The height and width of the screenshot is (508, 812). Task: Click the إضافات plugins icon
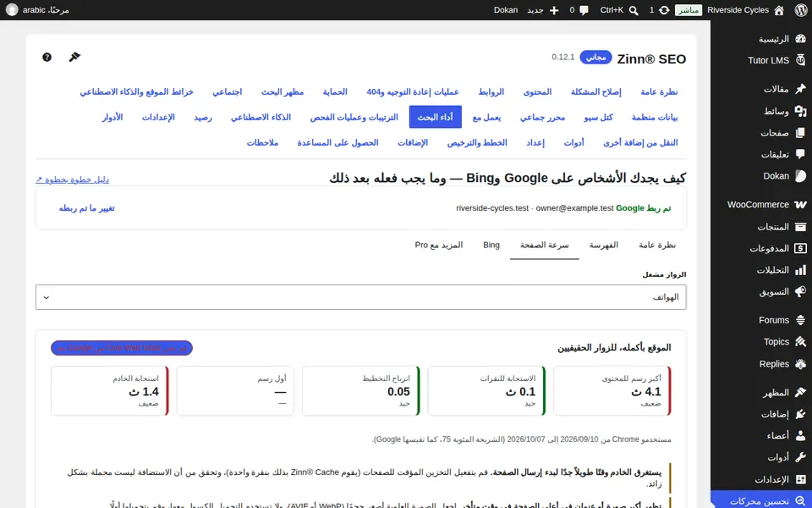[801, 414]
